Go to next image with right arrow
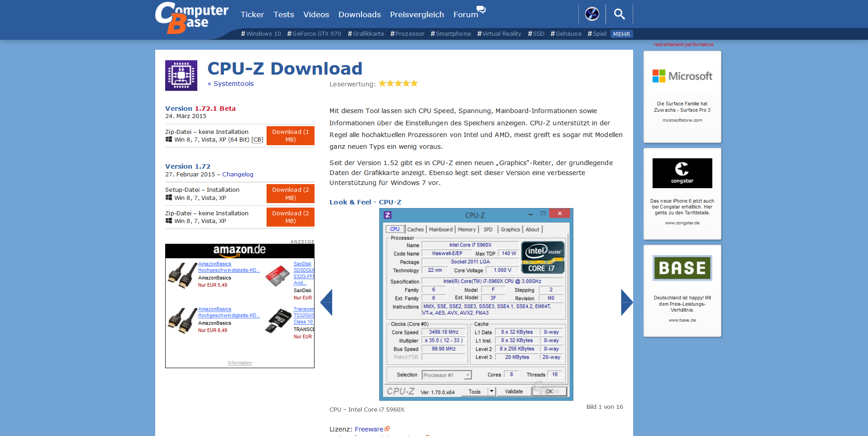868x436 pixels. pos(627,302)
